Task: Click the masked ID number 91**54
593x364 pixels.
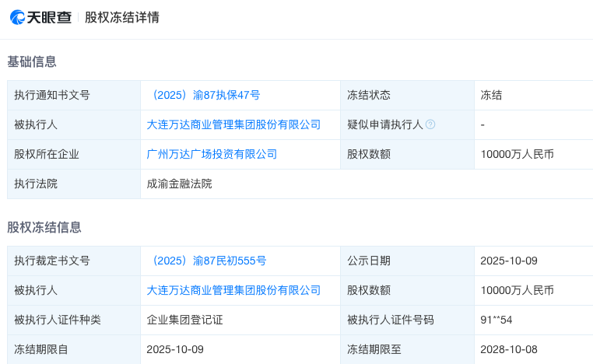Action: pos(497,320)
